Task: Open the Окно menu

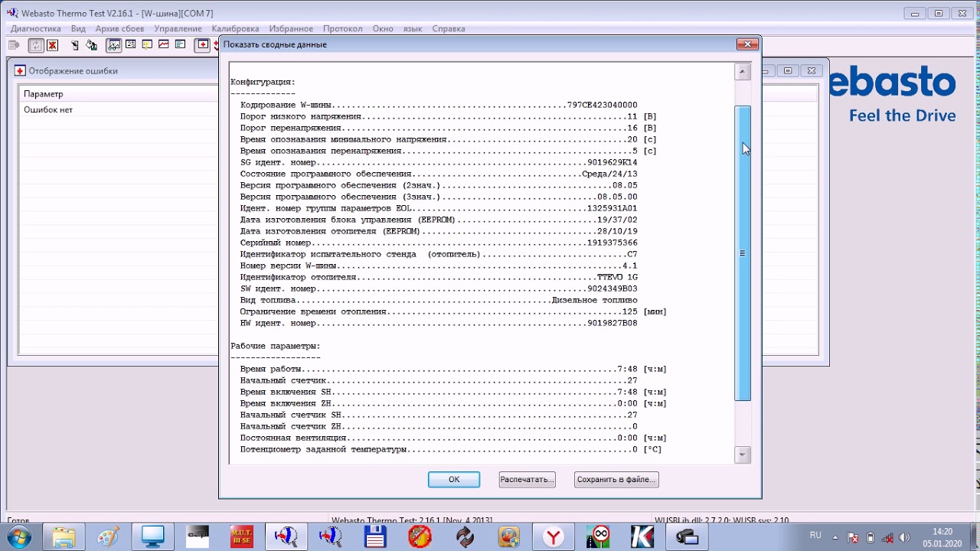Action: coord(383,28)
